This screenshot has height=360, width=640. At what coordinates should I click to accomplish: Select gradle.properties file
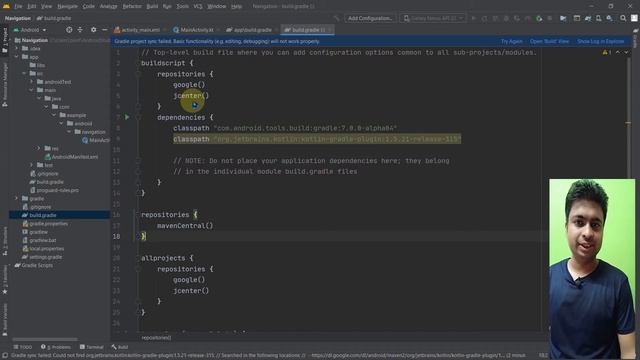point(45,224)
